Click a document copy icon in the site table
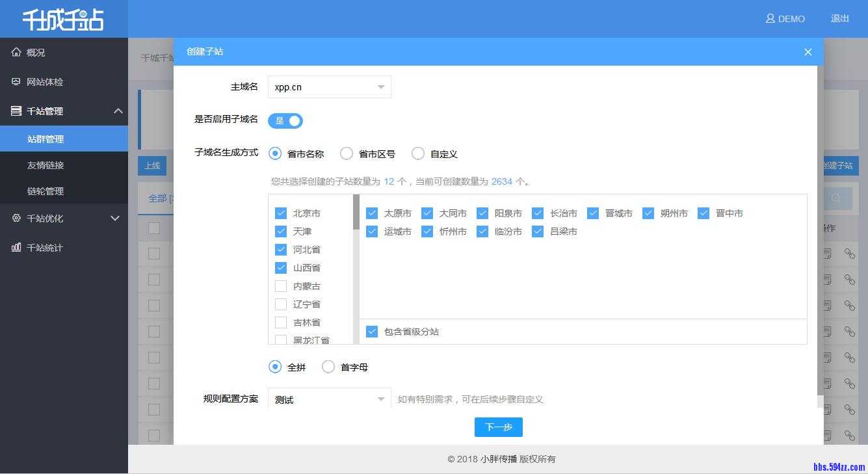The width and height of the screenshot is (868, 474). click(x=826, y=254)
